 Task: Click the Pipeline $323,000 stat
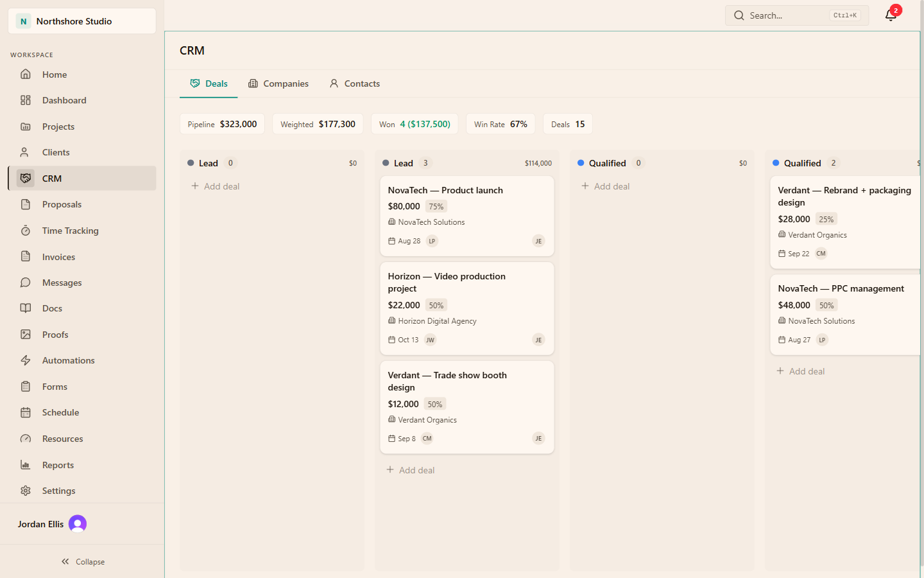(x=222, y=124)
